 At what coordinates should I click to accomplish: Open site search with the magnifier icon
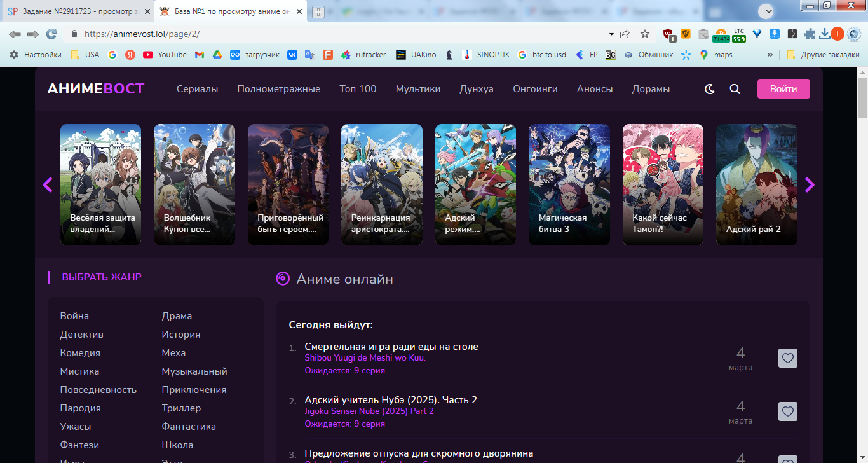coord(735,89)
